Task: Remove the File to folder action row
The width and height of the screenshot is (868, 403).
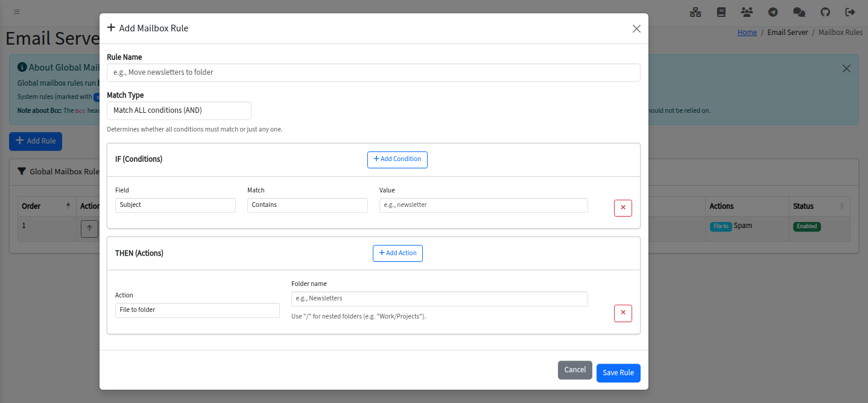Action: tap(623, 313)
